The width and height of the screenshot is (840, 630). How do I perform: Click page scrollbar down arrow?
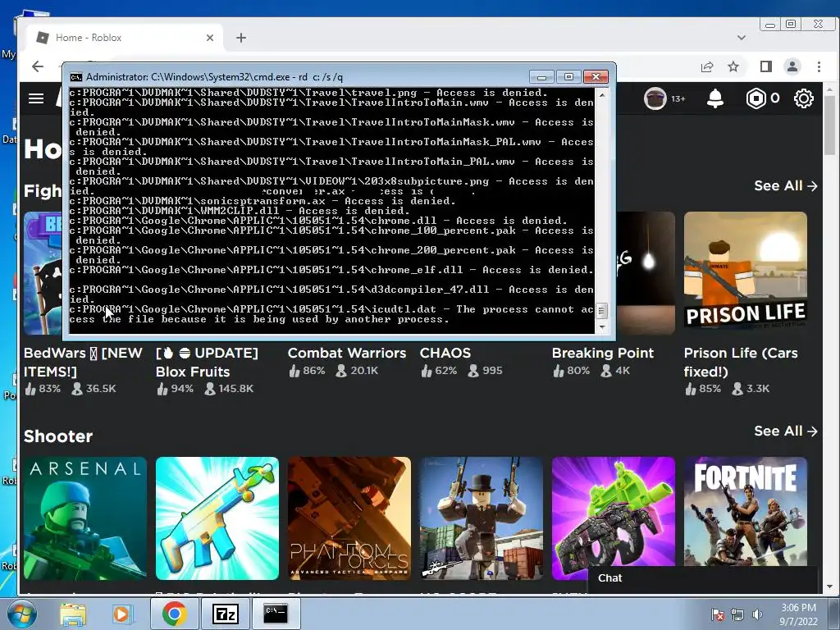(x=829, y=587)
